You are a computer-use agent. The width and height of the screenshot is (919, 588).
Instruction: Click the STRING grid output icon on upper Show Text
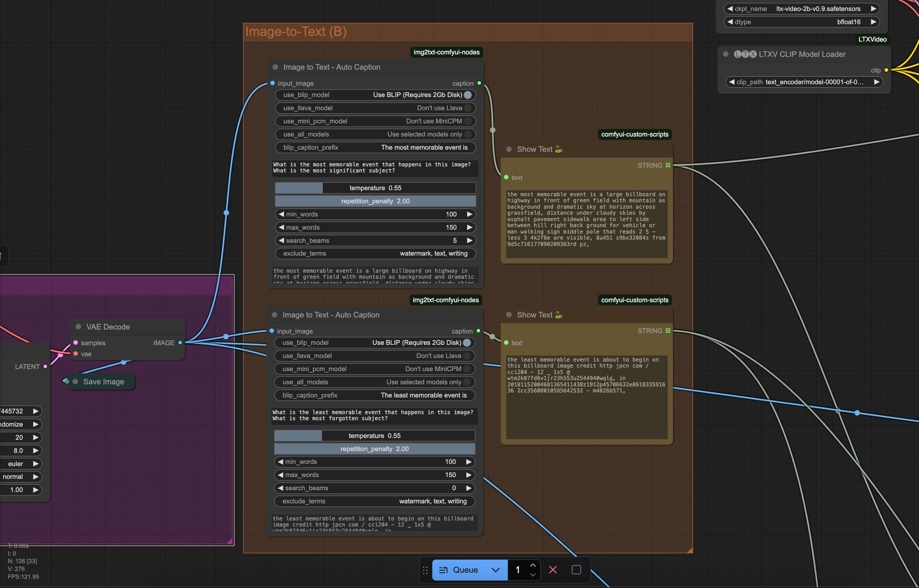[x=668, y=165]
